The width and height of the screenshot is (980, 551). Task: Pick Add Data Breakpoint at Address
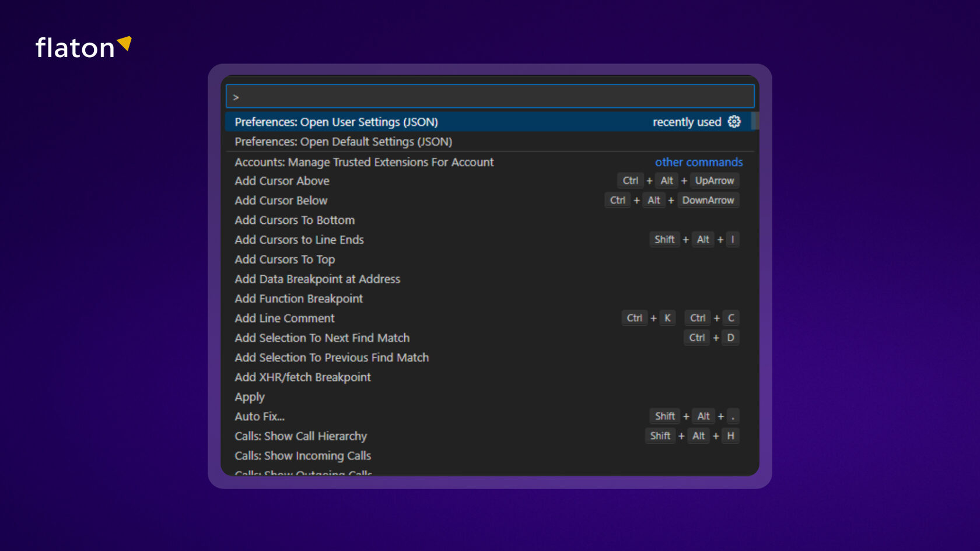pos(489,279)
